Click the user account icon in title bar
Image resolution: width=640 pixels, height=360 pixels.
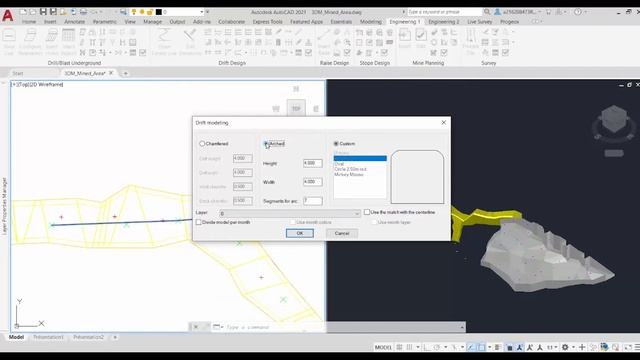tap(498, 12)
